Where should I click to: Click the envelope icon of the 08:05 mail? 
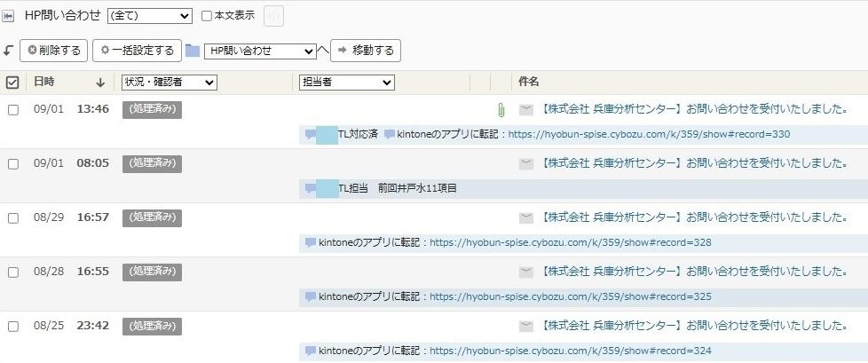click(526, 163)
